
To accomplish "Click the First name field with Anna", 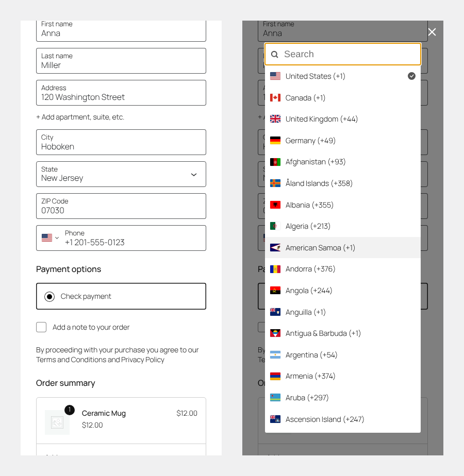I will (121, 30).
